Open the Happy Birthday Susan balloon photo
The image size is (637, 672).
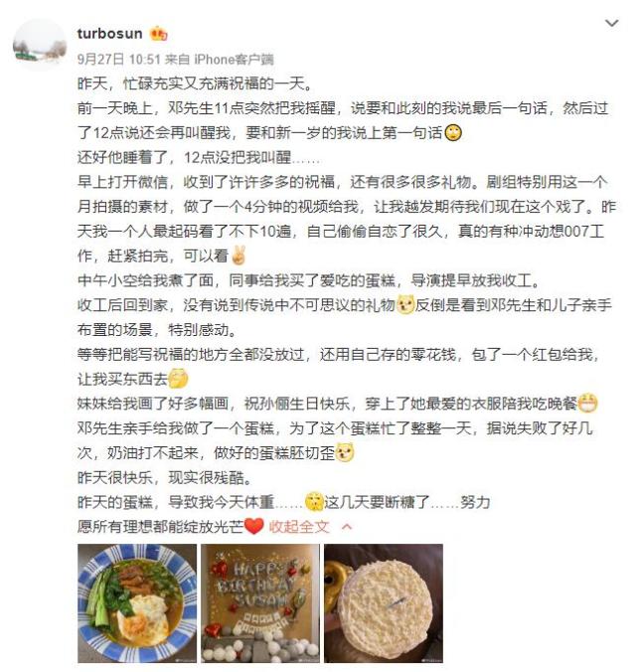click(x=260, y=603)
